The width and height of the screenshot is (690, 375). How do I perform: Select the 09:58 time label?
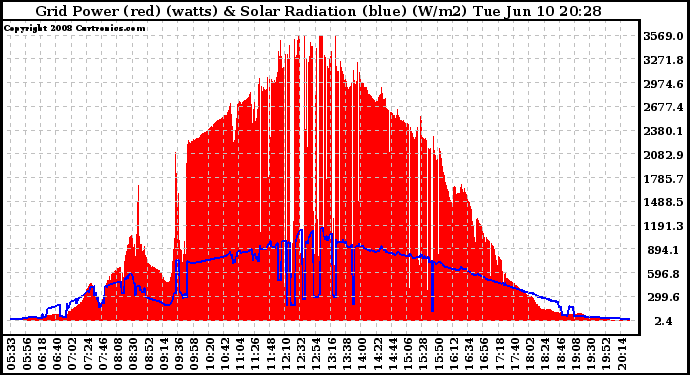(194, 354)
